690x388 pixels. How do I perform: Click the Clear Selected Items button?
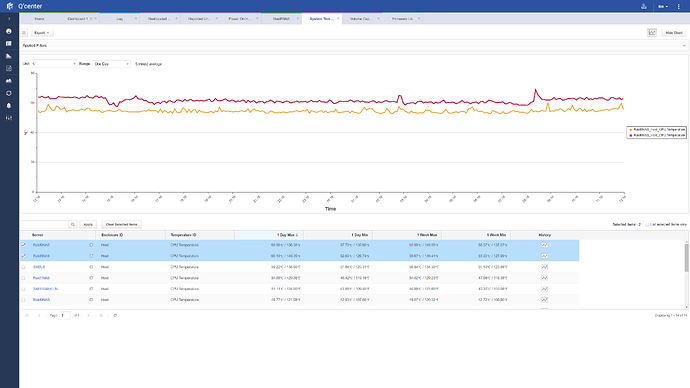pos(121,224)
